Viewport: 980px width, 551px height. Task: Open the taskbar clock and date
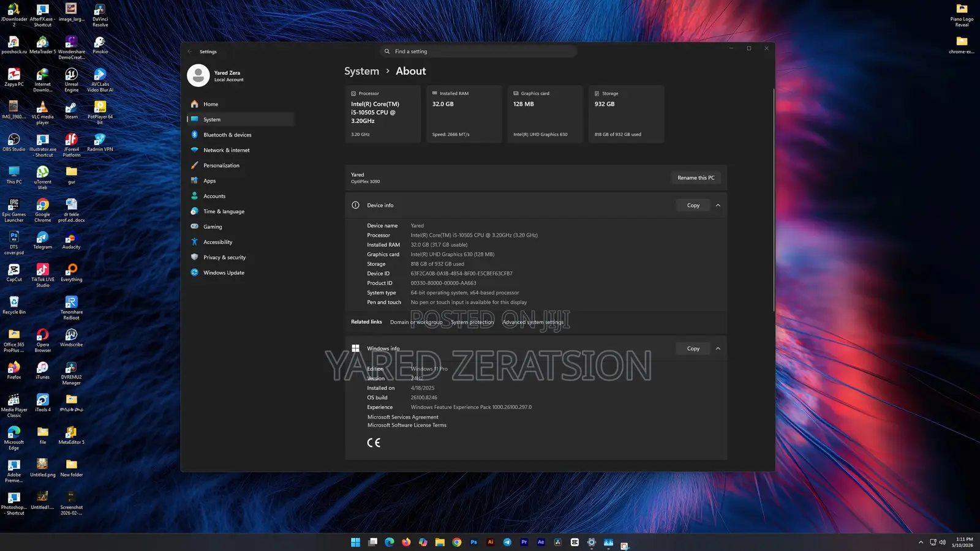[x=962, y=542]
